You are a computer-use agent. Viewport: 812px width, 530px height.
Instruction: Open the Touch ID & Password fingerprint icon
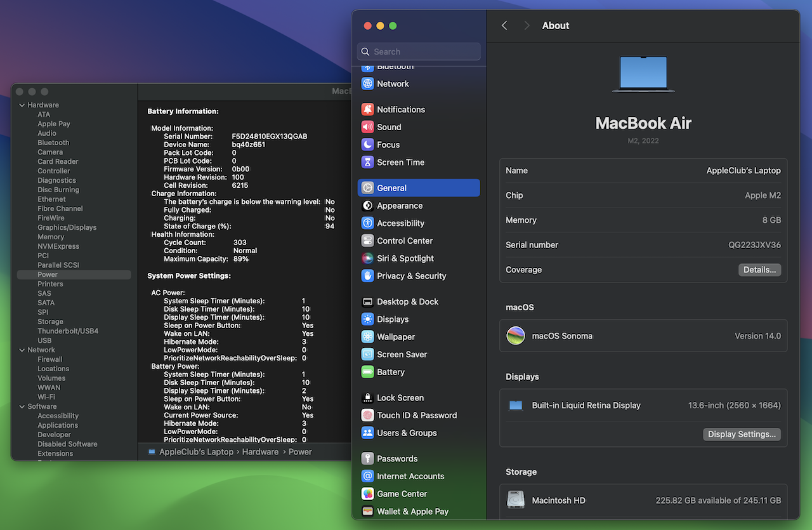point(367,416)
